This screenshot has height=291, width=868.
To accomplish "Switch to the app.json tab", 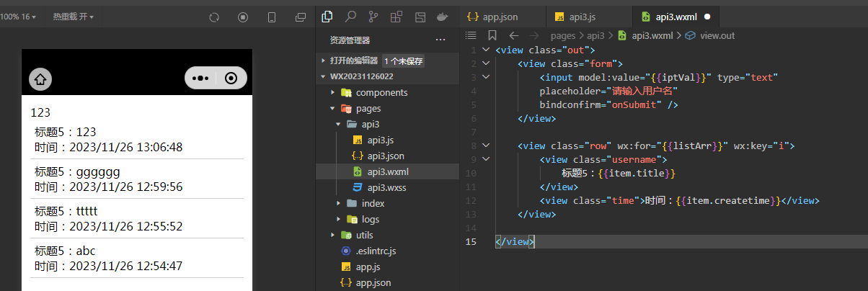I will [x=500, y=17].
